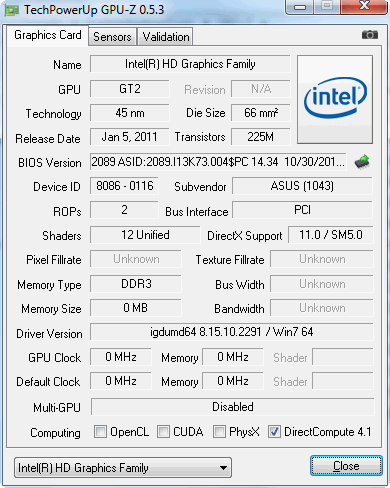Screen dimensions: 390x488
Task: Select the Graphics Card tab
Action: pos(48,35)
